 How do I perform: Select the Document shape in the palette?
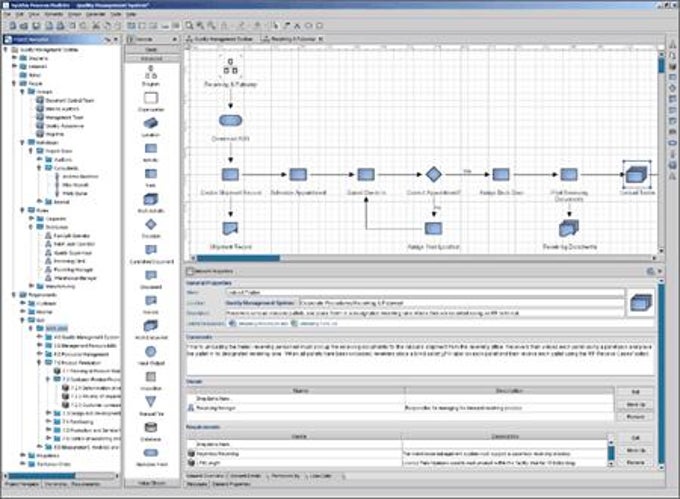click(x=150, y=275)
